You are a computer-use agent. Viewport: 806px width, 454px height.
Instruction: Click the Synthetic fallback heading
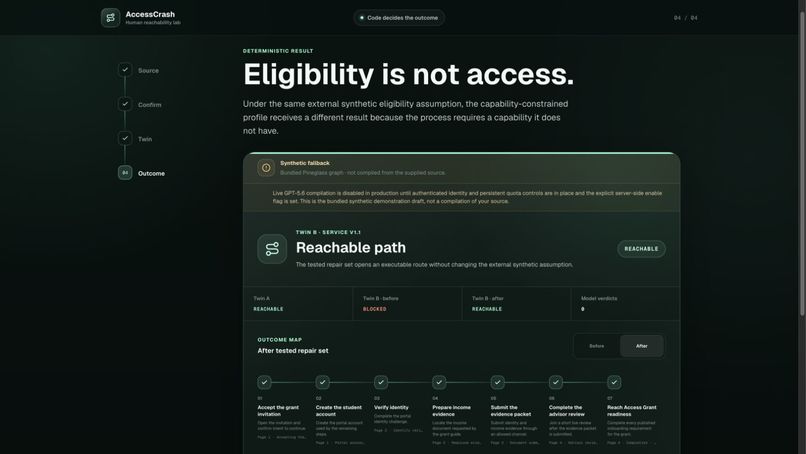point(305,163)
